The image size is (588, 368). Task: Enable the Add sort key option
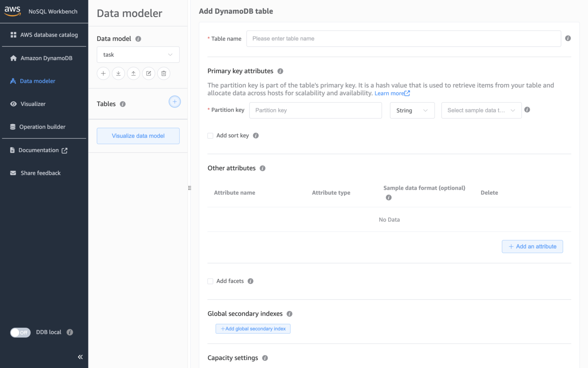[210, 135]
